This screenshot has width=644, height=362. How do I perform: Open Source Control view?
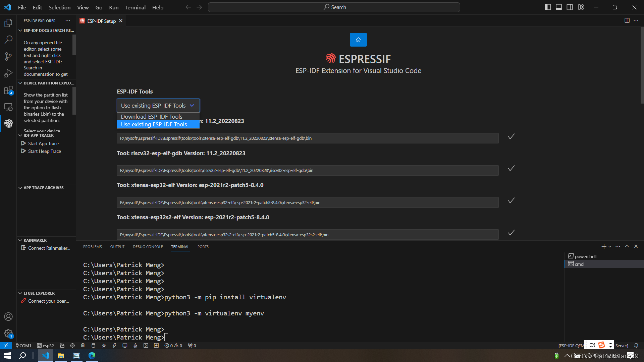tap(8, 56)
